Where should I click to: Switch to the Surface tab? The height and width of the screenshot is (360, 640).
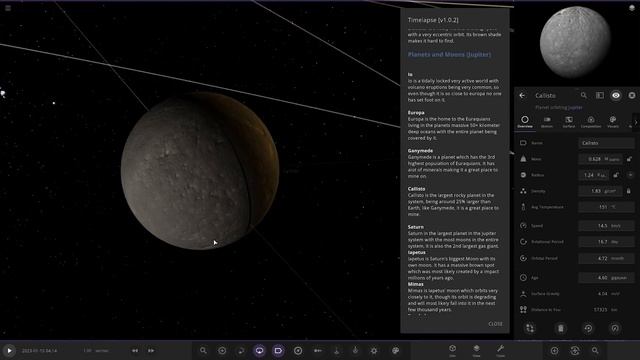tap(569, 122)
